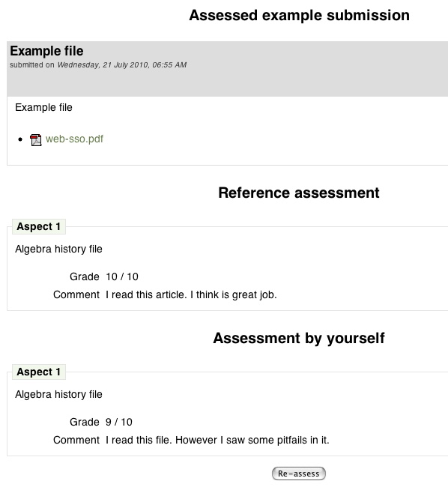The height and width of the screenshot is (487, 448).
Task: Click the reference comment about great job
Action: coord(191,294)
